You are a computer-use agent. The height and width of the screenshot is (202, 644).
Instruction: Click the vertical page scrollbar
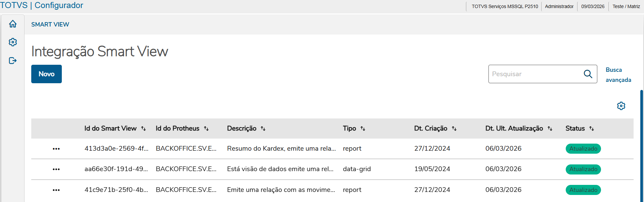pyautogui.click(x=642, y=146)
